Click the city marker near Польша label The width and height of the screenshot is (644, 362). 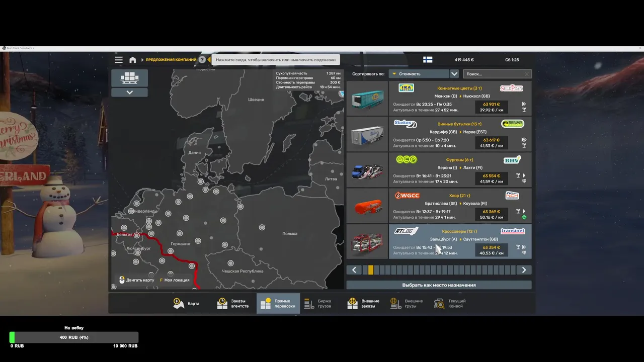click(x=262, y=228)
